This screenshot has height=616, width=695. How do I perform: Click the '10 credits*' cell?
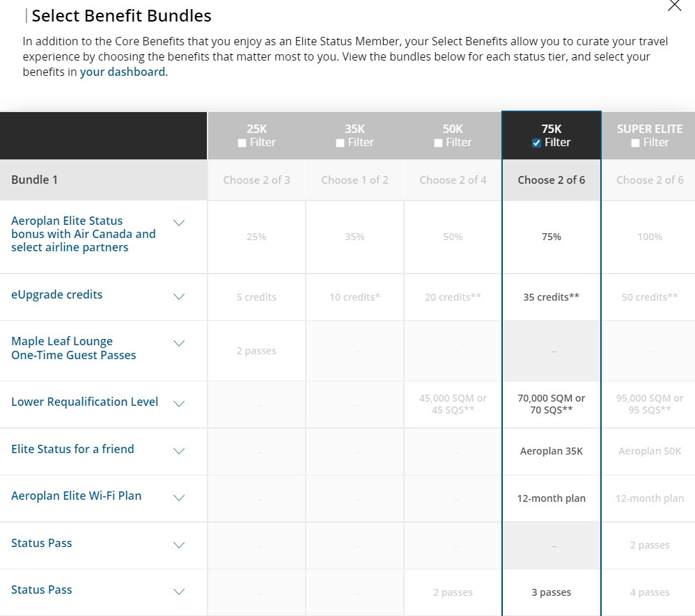[x=354, y=297]
